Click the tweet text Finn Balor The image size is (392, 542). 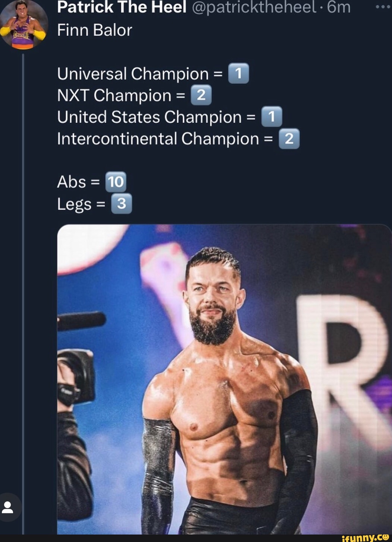pos(94,30)
